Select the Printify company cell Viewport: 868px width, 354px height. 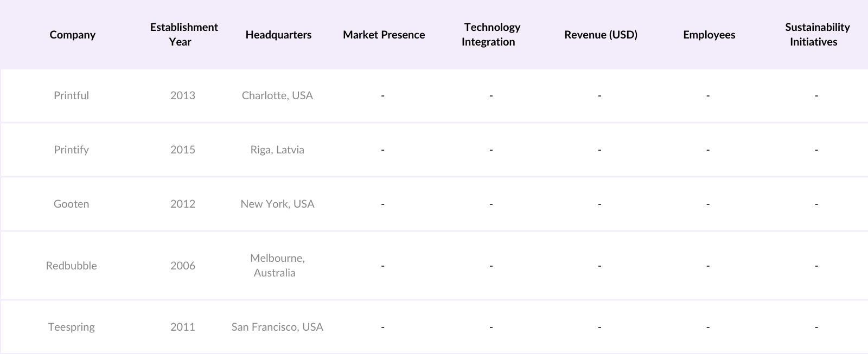71,150
